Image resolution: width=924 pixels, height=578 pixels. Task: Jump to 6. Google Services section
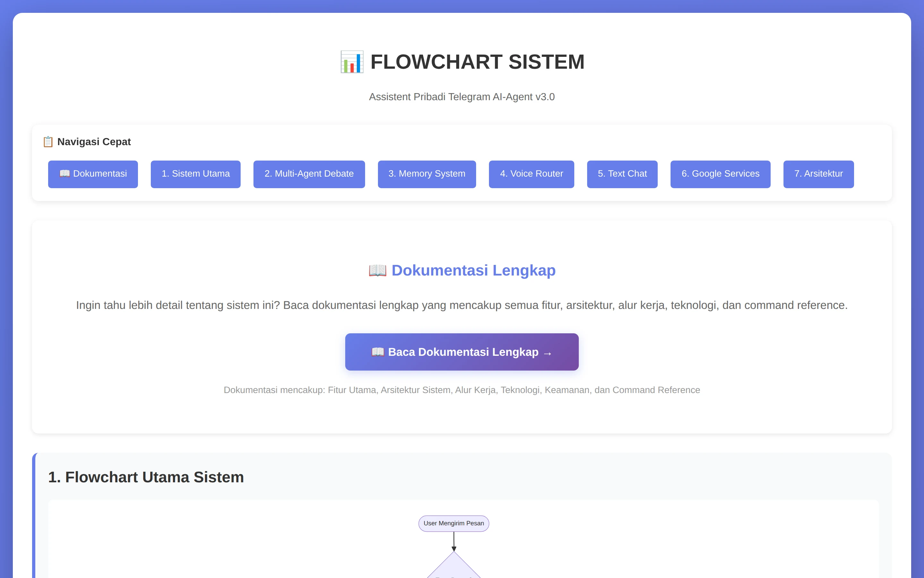click(x=721, y=174)
